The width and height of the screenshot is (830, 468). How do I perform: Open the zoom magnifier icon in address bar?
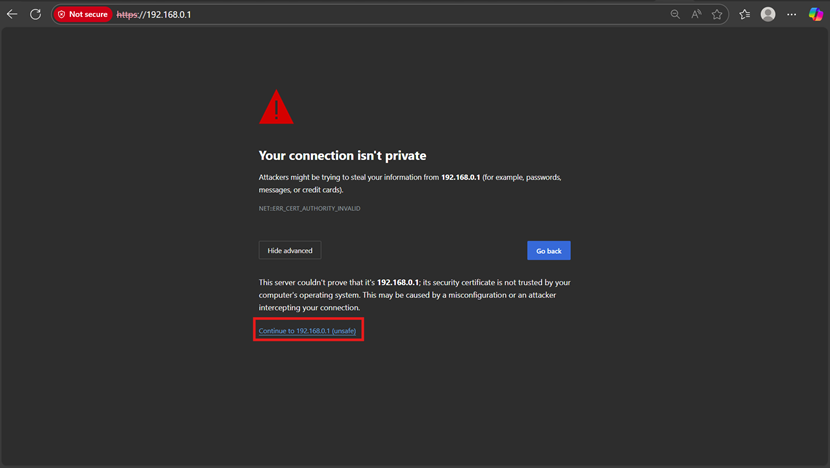pyautogui.click(x=675, y=15)
